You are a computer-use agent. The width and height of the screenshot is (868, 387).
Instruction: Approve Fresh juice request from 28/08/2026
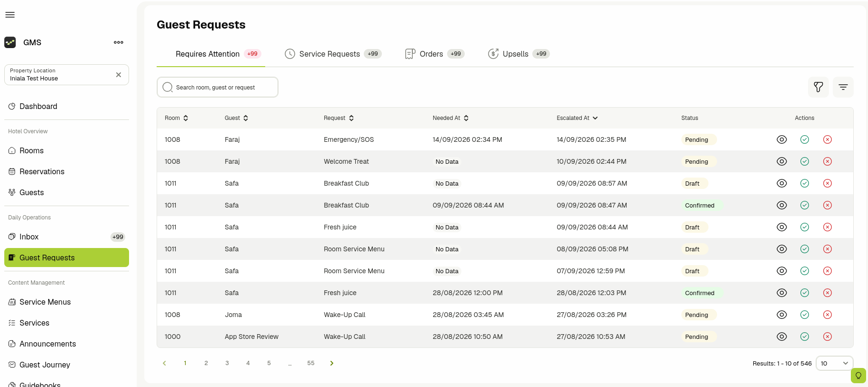click(805, 293)
